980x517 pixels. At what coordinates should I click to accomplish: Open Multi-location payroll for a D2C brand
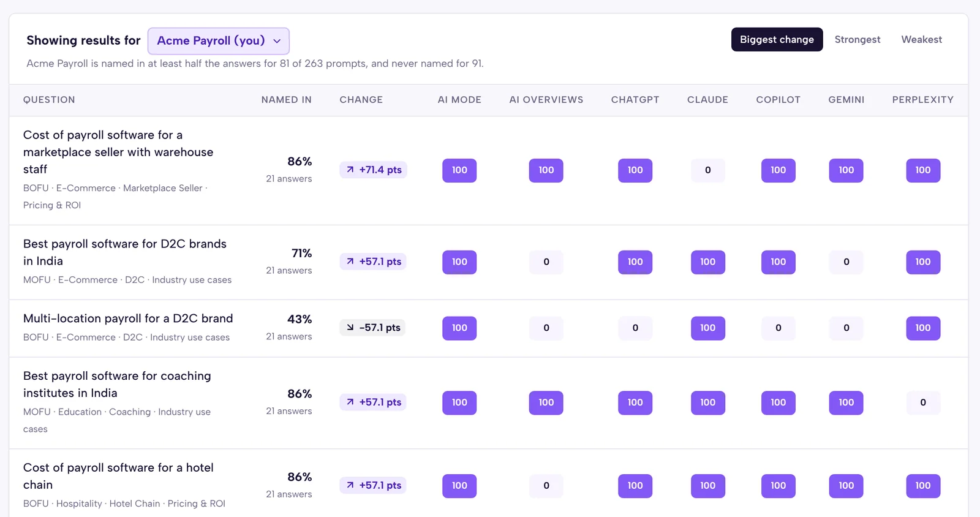[x=128, y=319]
